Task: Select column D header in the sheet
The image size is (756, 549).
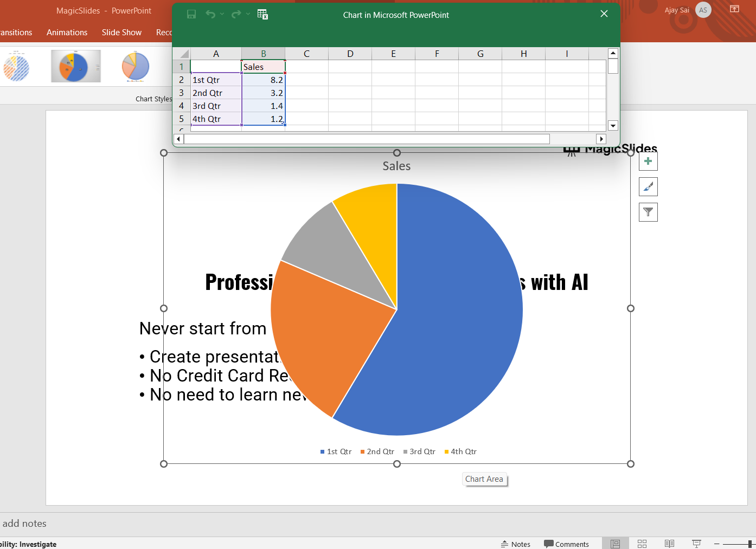Action: pos(350,54)
